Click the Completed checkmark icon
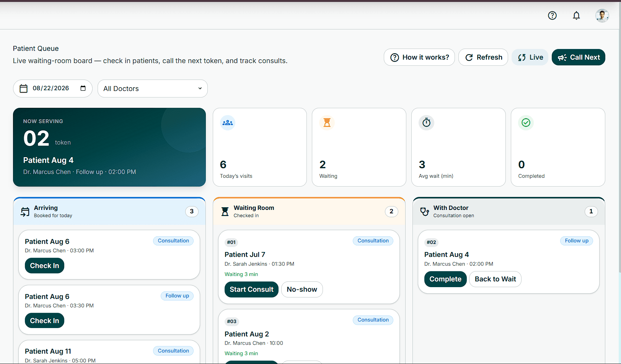The width and height of the screenshot is (621, 364). click(x=526, y=123)
